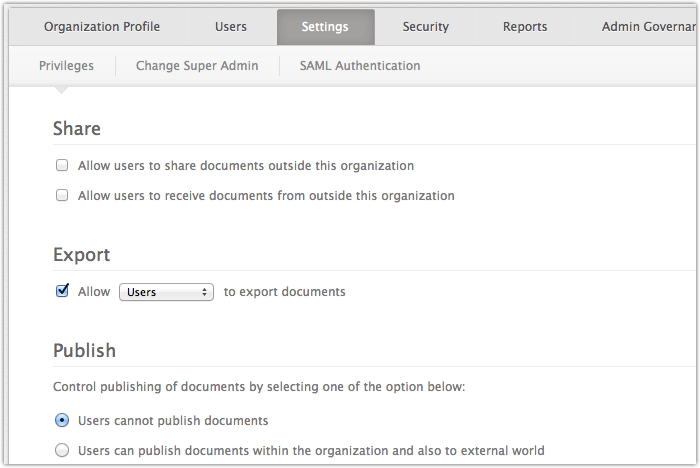Select the Privileges sub-tab
Image resolution: width=700 pixels, height=468 pixels.
click(x=66, y=66)
